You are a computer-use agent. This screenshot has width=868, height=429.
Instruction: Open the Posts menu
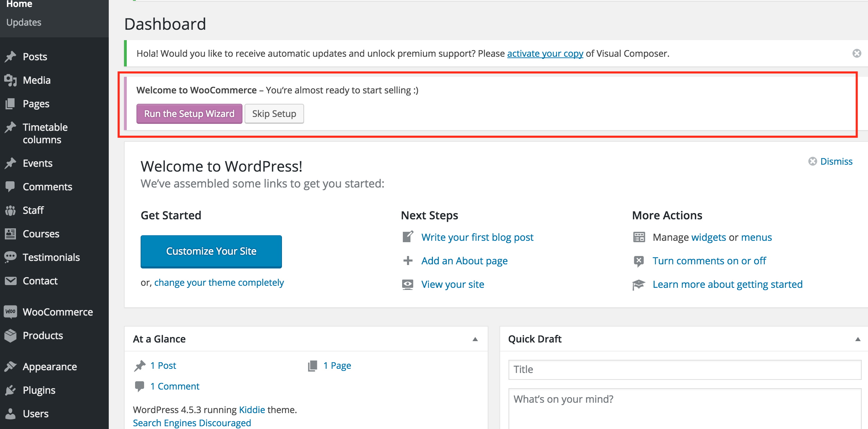pos(35,57)
